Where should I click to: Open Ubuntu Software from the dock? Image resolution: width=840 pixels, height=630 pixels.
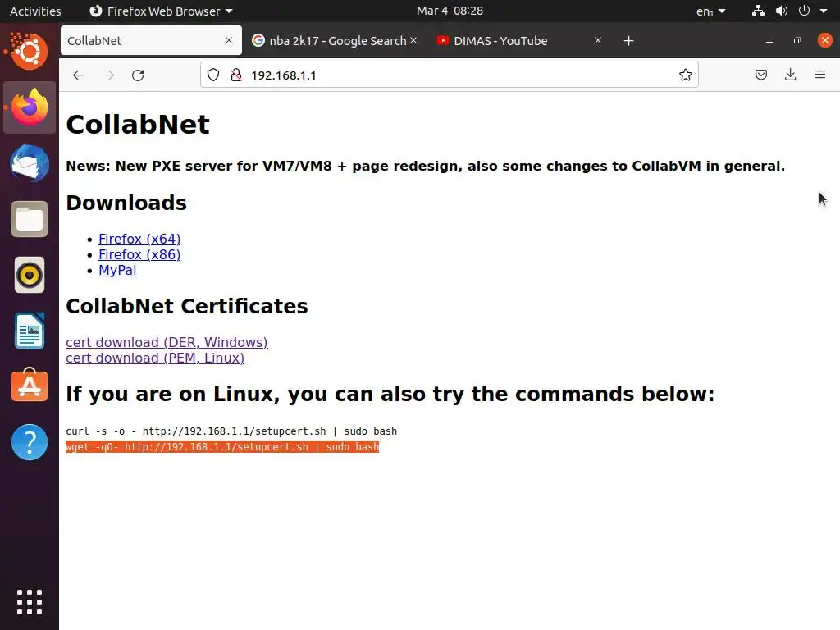(30, 386)
